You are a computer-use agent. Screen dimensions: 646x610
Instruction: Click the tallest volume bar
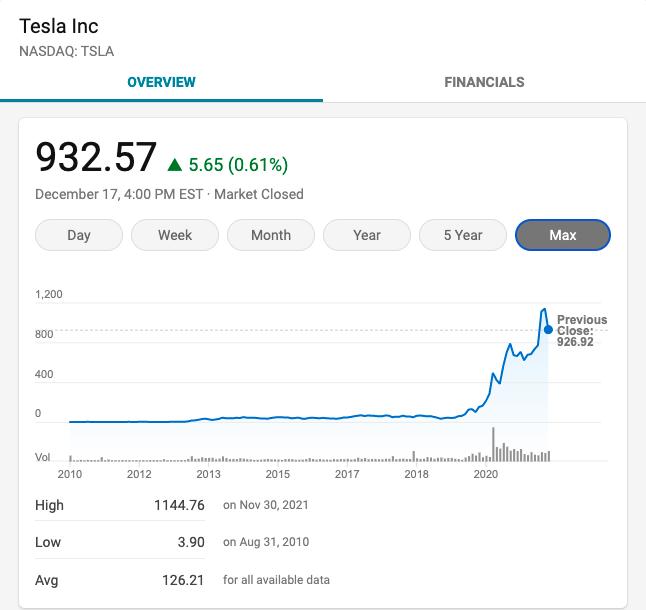[x=493, y=444]
